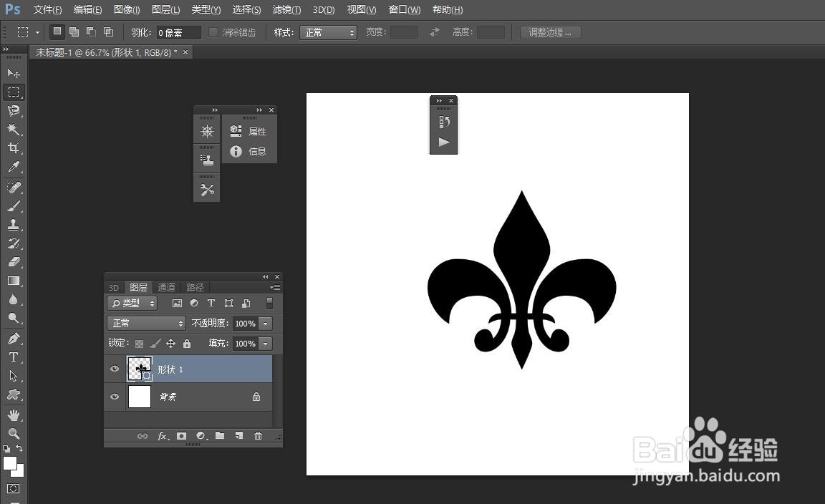Open the 编辑 menu
This screenshot has height=504, width=825.
click(x=88, y=10)
